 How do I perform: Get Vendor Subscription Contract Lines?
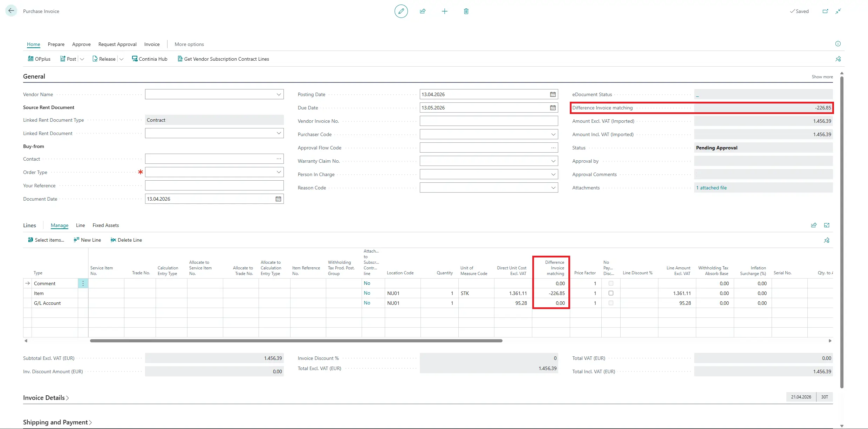[223, 59]
